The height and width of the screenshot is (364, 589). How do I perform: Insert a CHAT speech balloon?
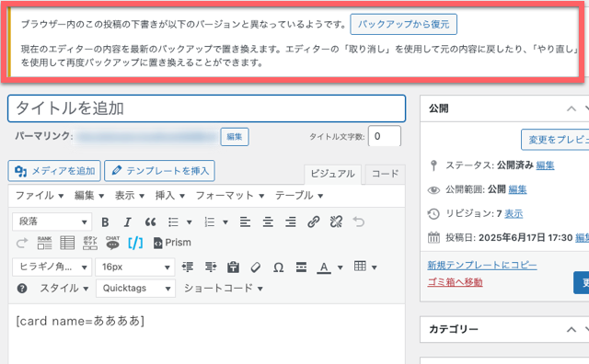click(x=112, y=244)
